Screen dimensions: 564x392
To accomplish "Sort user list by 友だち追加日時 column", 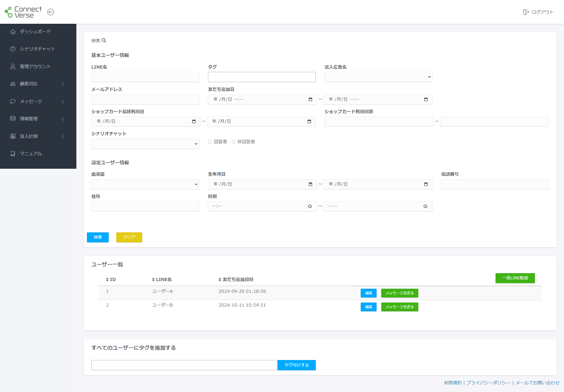I will (x=236, y=280).
